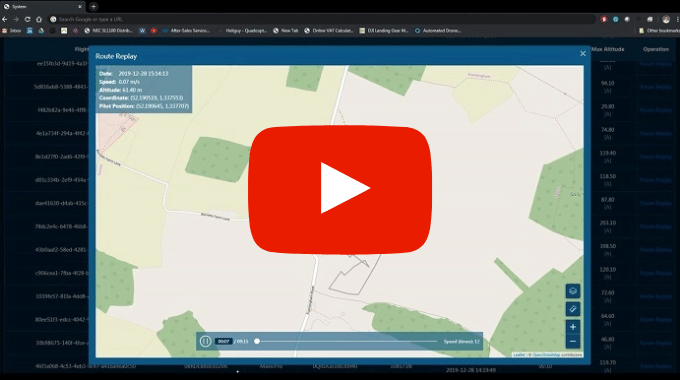Zoom in on the map
This screenshot has height=380, width=680.
click(573, 327)
